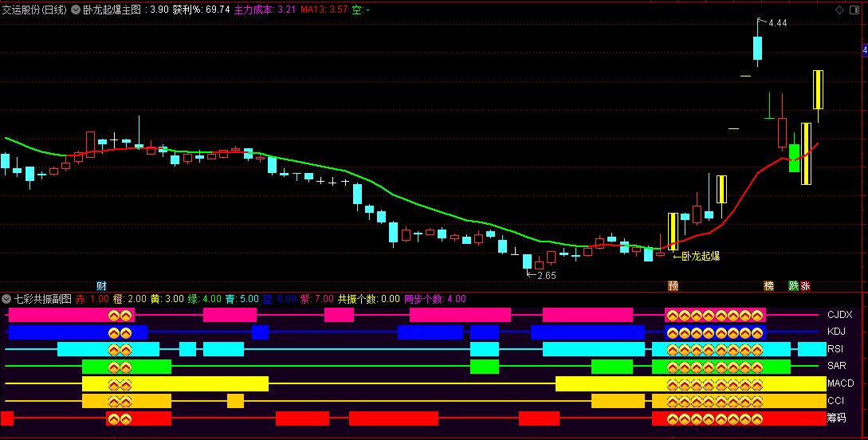
Task: Click 共振个数: 0.00 readout
Action: [369, 299]
